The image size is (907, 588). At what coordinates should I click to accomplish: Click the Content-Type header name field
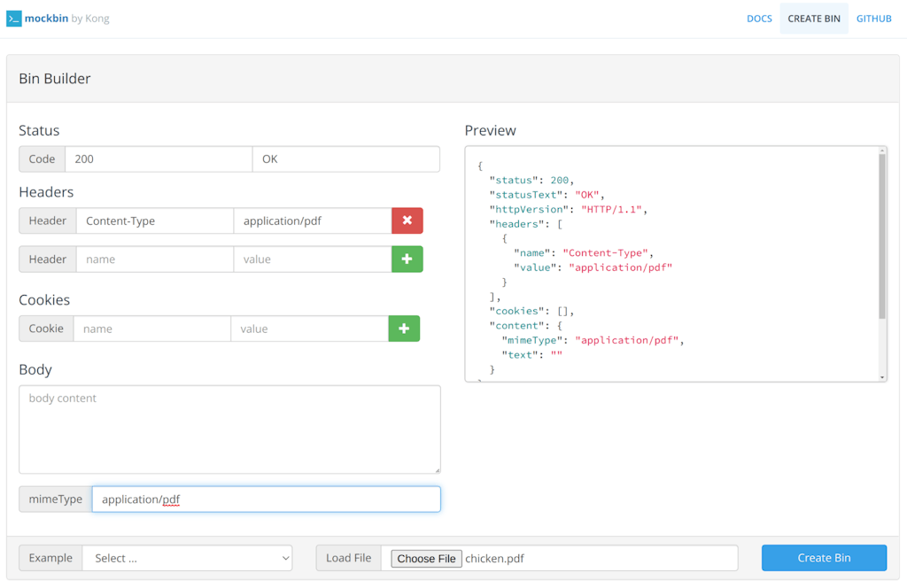[x=154, y=220]
